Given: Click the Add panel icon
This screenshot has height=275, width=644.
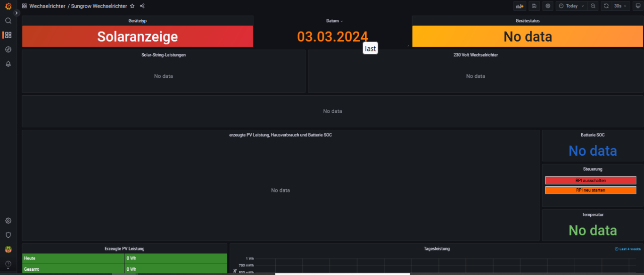Looking at the screenshot, I should [x=520, y=6].
